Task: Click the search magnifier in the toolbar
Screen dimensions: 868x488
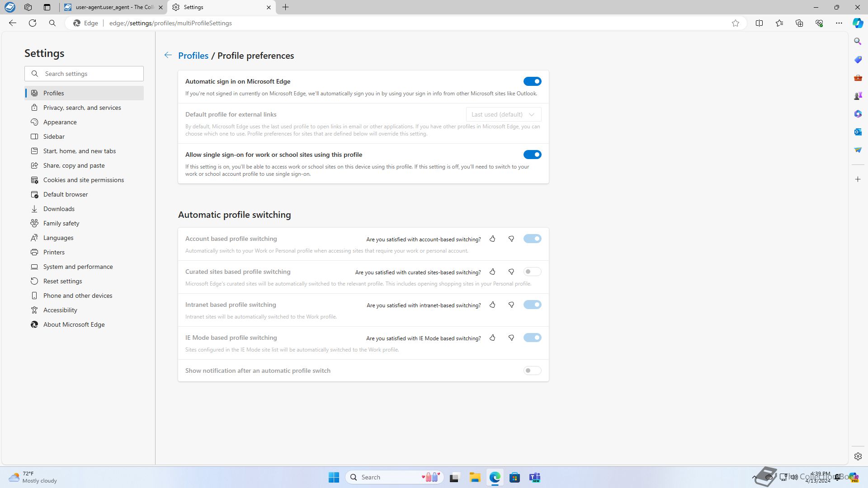Action: point(52,23)
